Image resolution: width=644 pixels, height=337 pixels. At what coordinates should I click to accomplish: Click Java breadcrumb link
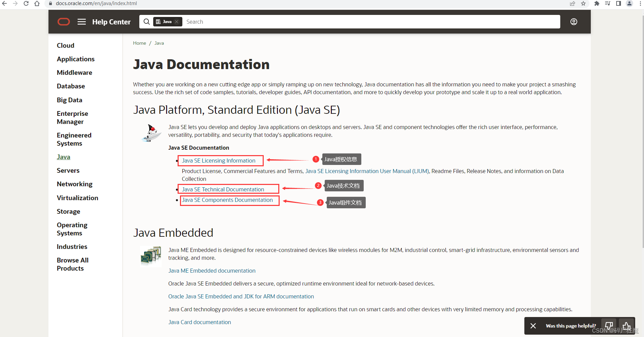pos(159,43)
